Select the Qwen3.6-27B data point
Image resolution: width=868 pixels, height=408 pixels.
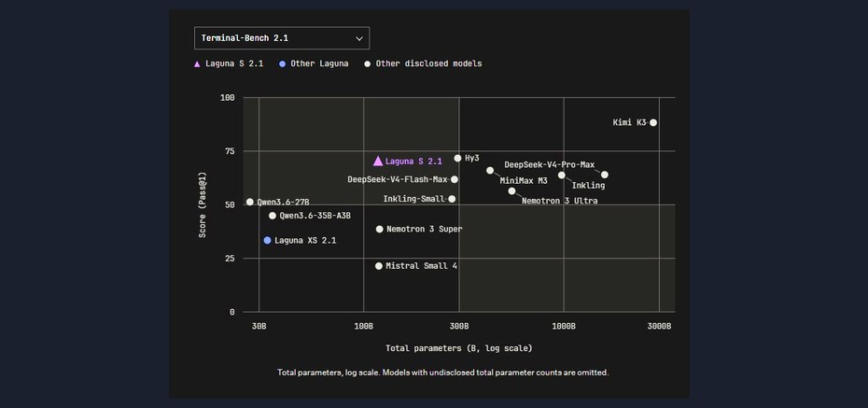click(249, 202)
